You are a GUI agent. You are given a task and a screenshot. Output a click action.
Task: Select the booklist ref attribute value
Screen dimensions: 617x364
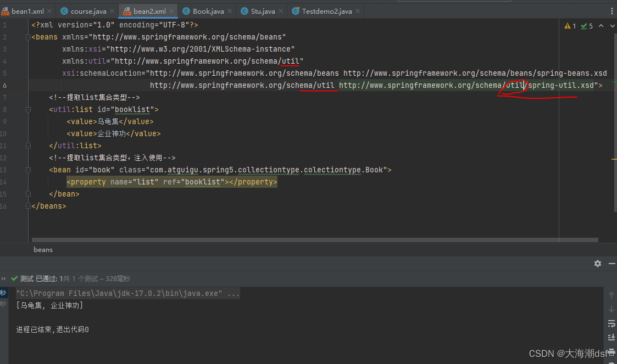click(202, 182)
